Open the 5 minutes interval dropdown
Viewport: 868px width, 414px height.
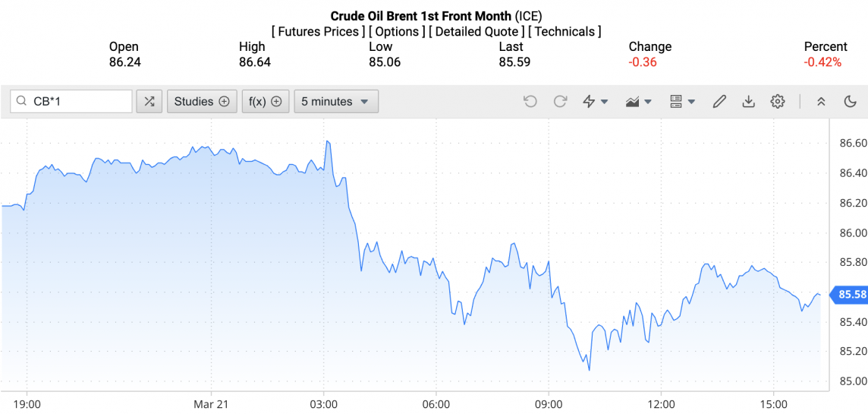335,102
